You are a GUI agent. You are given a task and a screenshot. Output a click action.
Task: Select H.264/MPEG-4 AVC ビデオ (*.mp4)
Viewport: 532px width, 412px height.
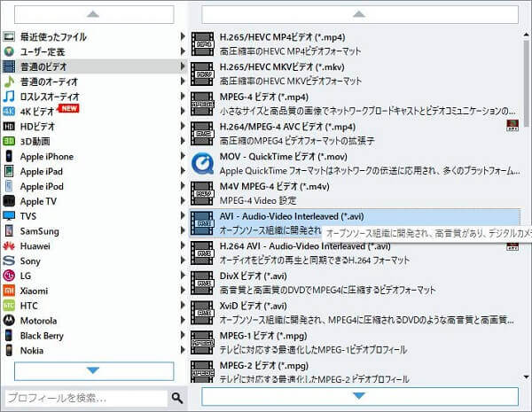[355, 134]
